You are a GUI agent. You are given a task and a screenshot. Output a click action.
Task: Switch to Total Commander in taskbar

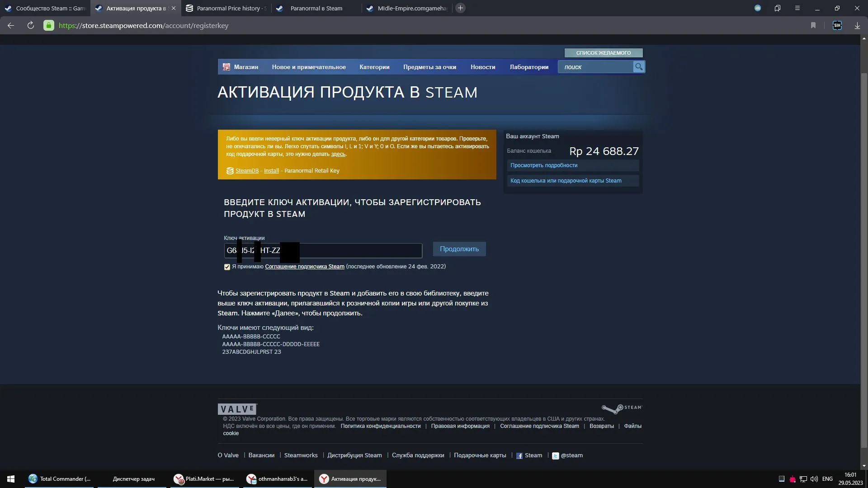pyautogui.click(x=59, y=479)
